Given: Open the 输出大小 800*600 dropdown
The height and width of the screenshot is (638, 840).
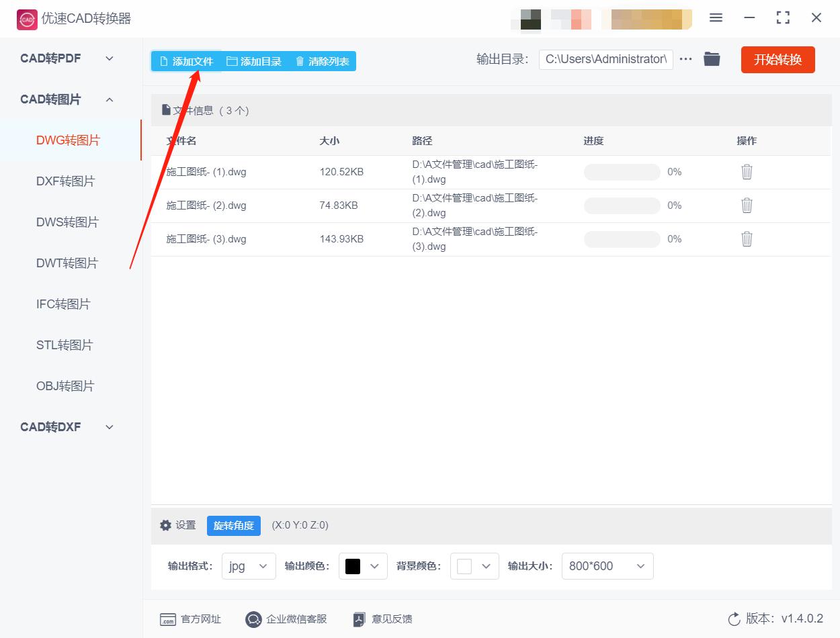Looking at the screenshot, I should pos(607,566).
